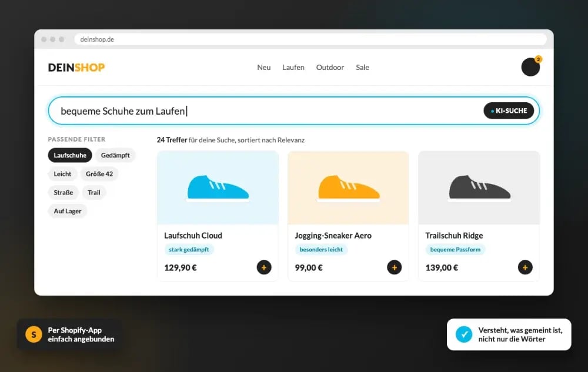Open the blue shoe product image

click(x=218, y=187)
